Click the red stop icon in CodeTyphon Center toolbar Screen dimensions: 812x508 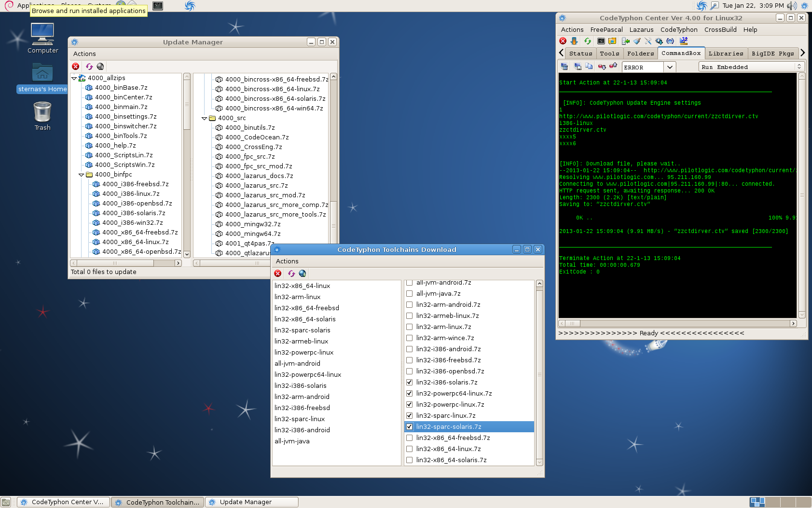pos(563,41)
